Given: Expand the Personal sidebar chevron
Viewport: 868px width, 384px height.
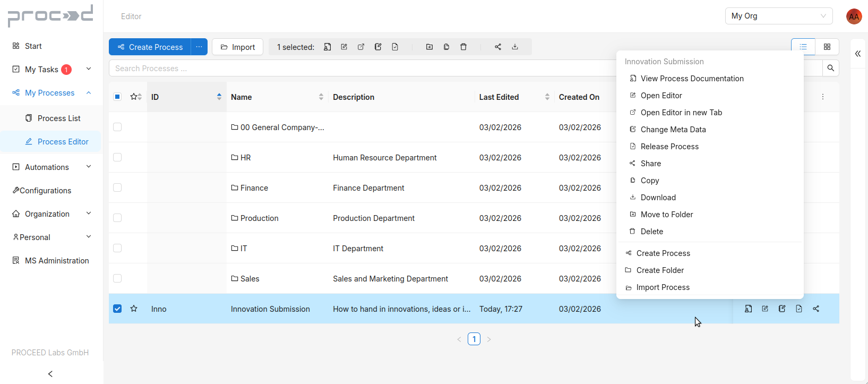Looking at the screenshot, I should point(89,237).
